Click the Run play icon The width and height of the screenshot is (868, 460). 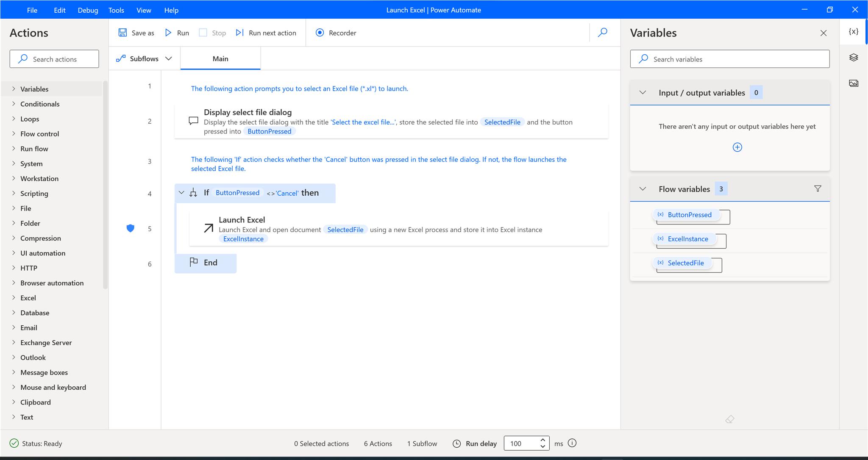click(168, 33)
